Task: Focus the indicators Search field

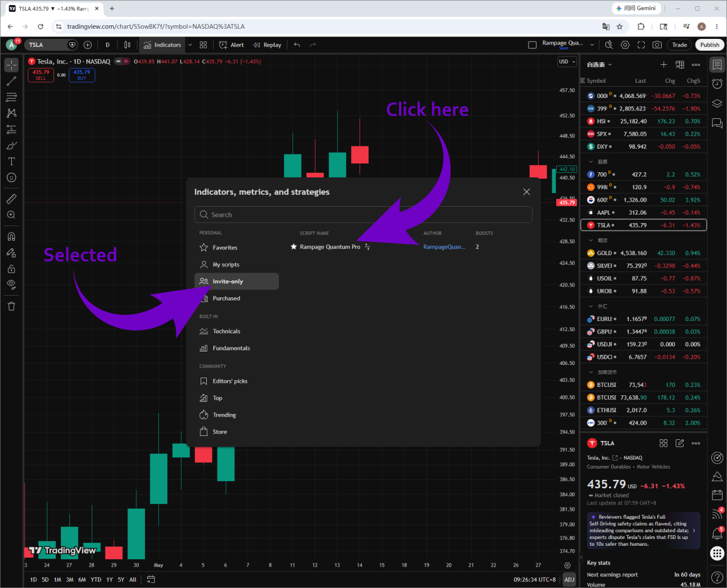Action: tap(363, 215)
